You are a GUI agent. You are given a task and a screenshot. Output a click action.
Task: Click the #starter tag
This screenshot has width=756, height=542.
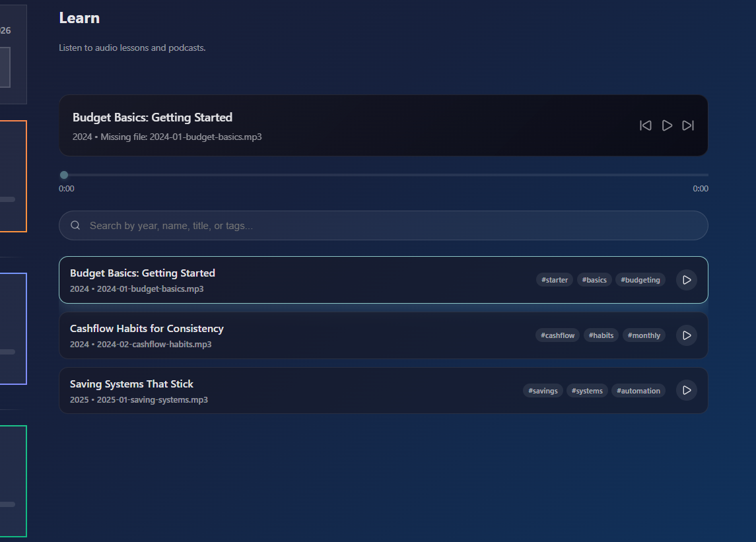click(555, 280)
